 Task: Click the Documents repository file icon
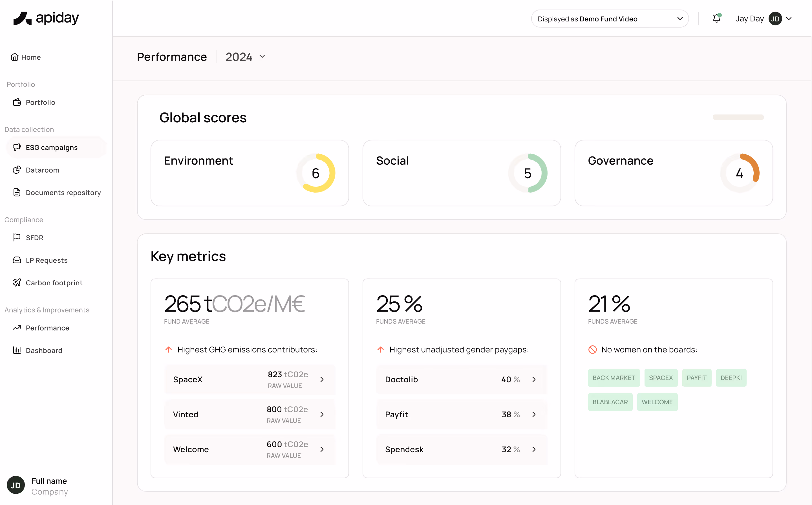tap(17, 192)
